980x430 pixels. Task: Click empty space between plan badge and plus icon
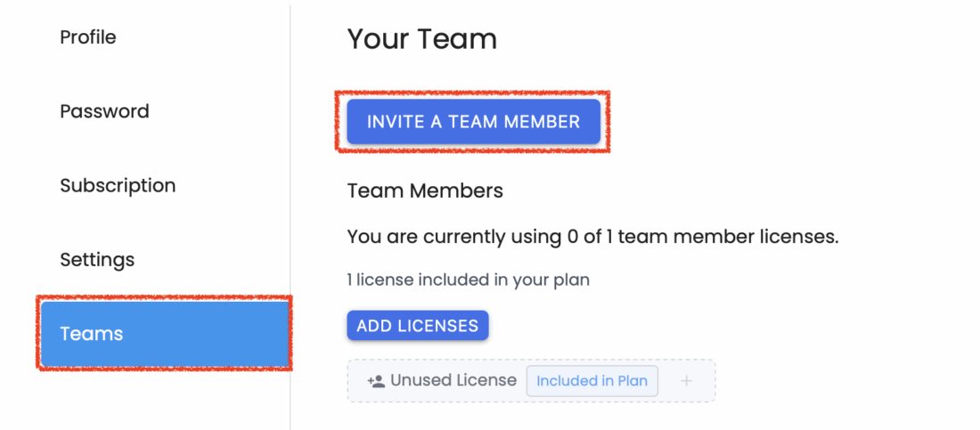669,381
